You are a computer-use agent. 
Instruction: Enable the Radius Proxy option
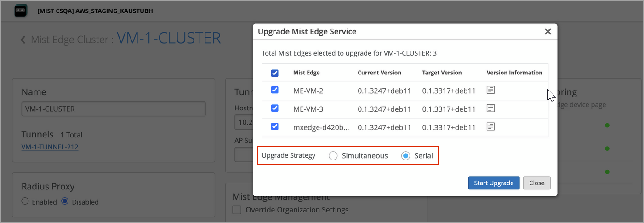tap(25, 201)
